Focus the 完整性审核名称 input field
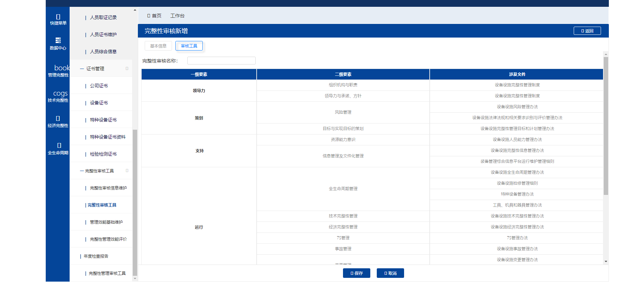 pos(221,61)
